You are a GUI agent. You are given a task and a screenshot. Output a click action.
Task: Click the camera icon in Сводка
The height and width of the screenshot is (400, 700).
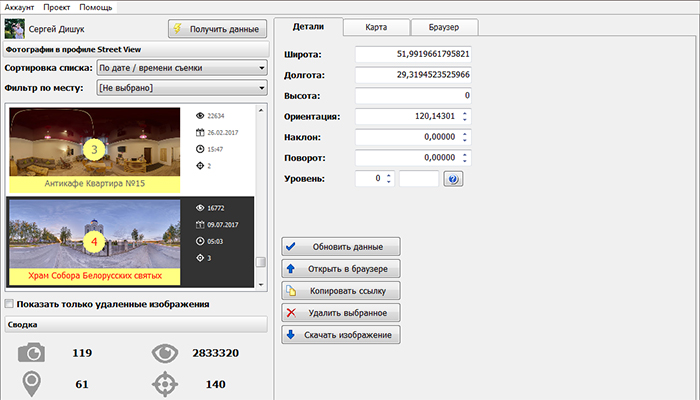click(34, 353)
